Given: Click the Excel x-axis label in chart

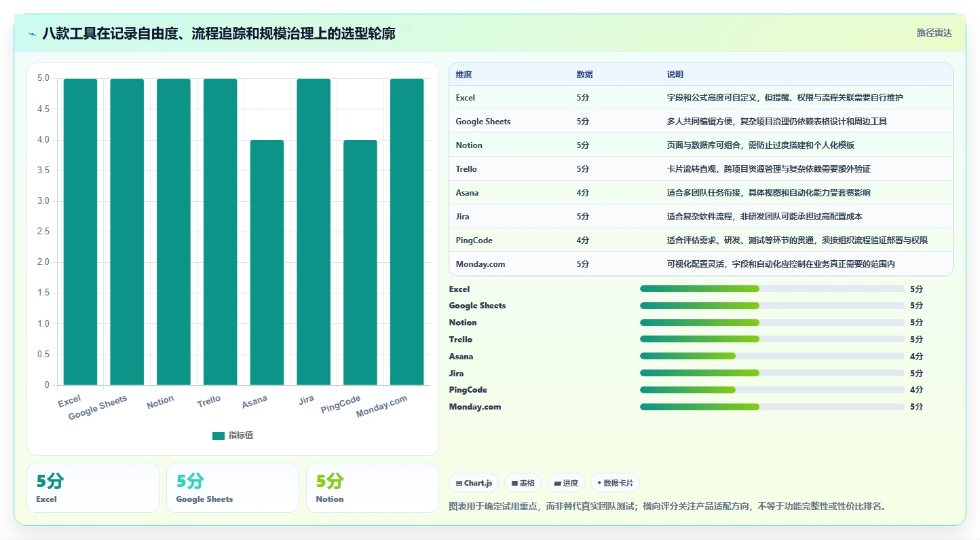Looking at the screenshot, I should click(x=70, y=401).
